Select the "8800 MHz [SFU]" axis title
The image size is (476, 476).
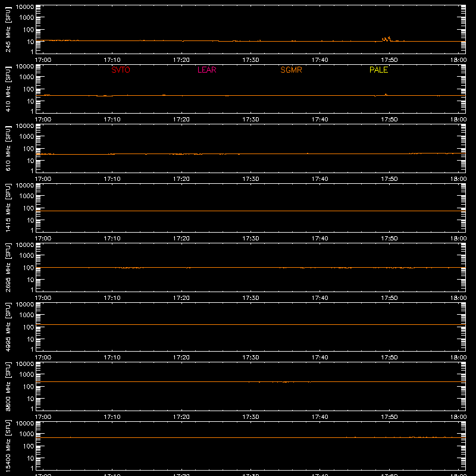coord(8,386)
